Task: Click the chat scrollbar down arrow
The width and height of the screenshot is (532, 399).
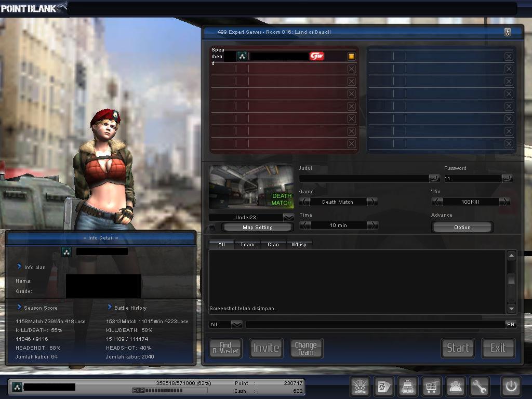Action: pyautogui.click(x=511, y=309)
